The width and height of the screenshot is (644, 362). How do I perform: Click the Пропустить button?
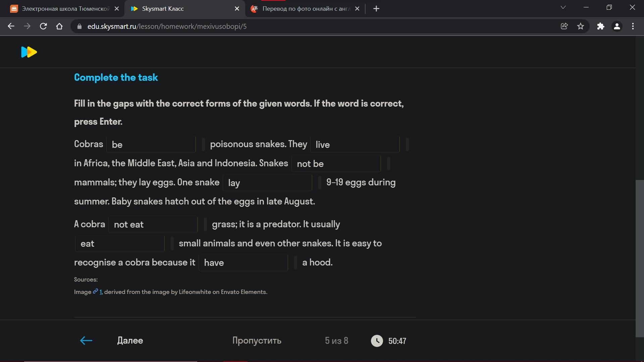point(257,341)
